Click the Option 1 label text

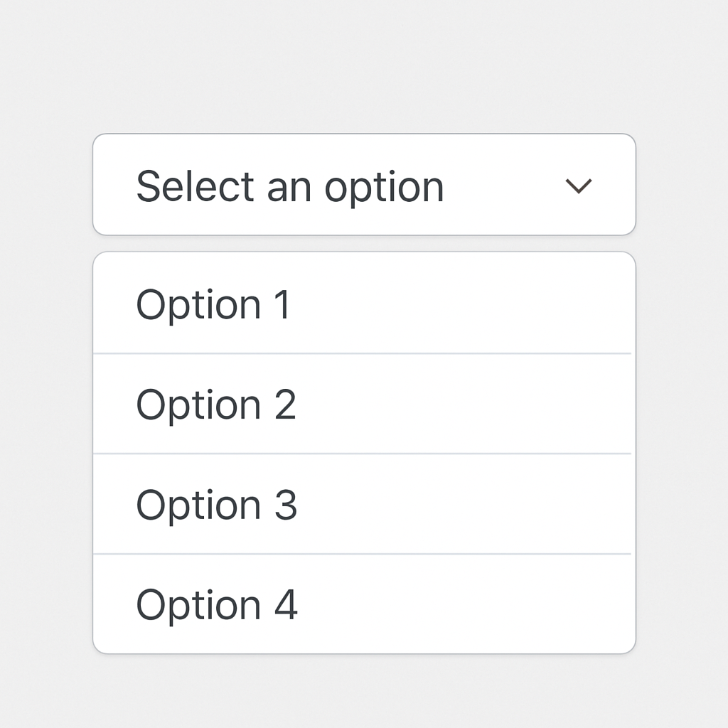click(x=213, y=305)
